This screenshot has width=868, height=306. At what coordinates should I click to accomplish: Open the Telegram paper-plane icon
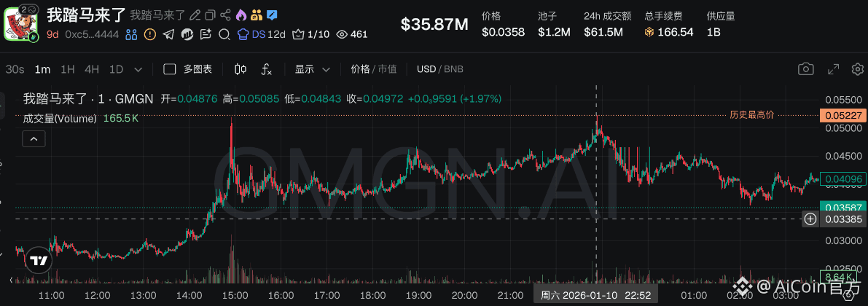(x=169, y=34)
